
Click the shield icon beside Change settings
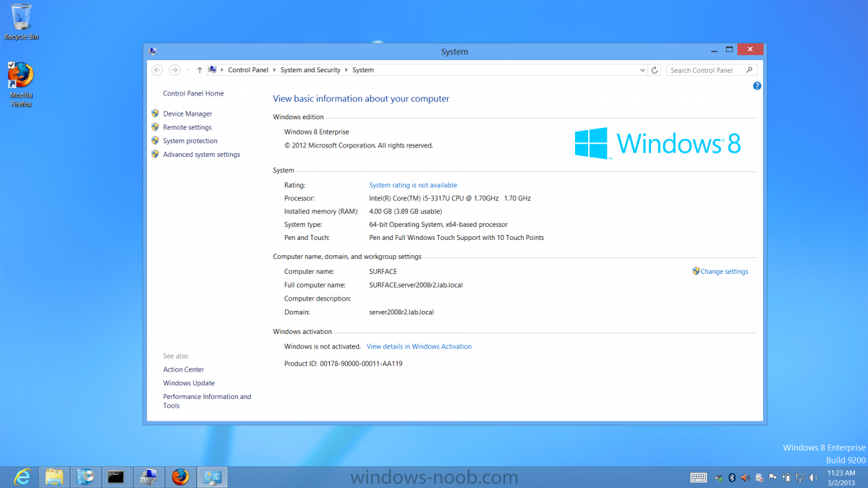(x=696, y=271)
